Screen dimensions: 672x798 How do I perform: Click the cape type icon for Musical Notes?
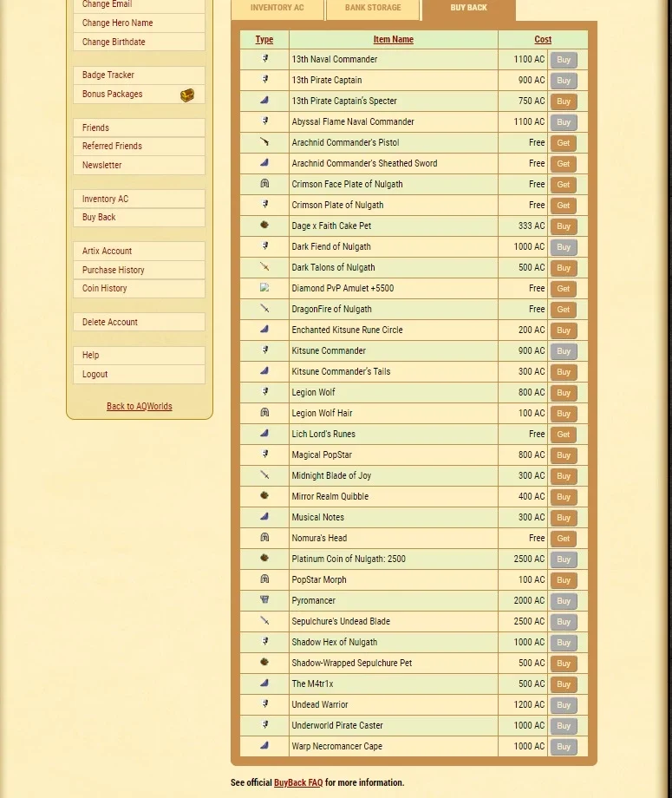pyautogui.click(x=264, y=517)
